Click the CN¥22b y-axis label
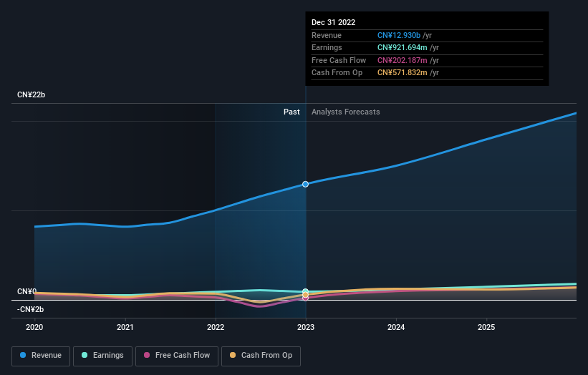Viewport: 588px width, 375px height. 31,94
